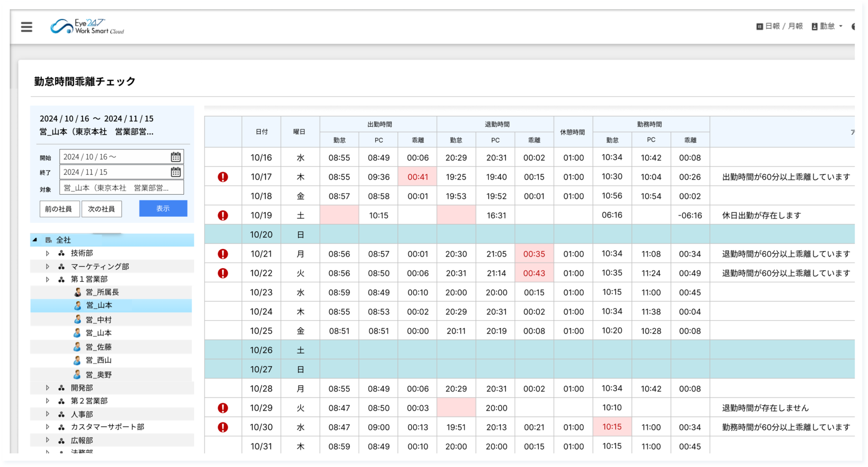Click the 10/19 holiday-work alert icon
The image size is (868, 467).
pos(223,215)
